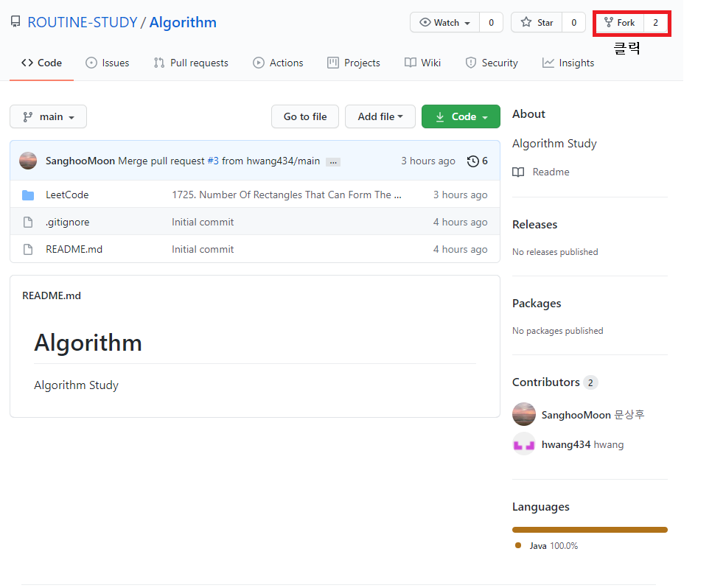This screenshot has height=588, width=726.
Task: Open the Actions tab
Action: click(278, 63)
